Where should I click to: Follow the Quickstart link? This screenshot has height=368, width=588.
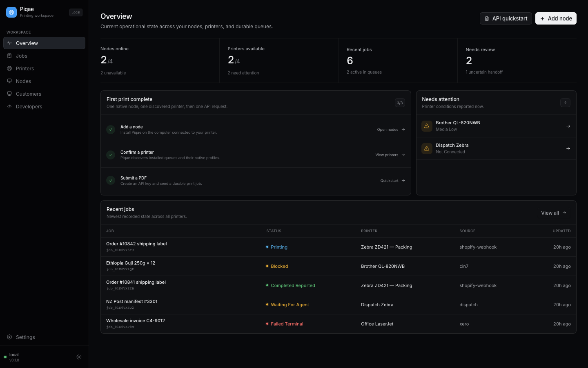coord(392,180)
